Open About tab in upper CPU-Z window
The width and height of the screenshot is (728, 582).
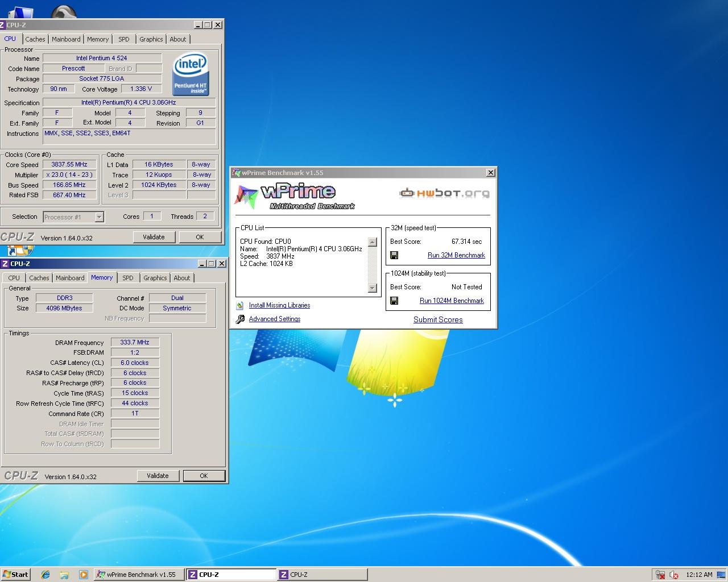178,39
